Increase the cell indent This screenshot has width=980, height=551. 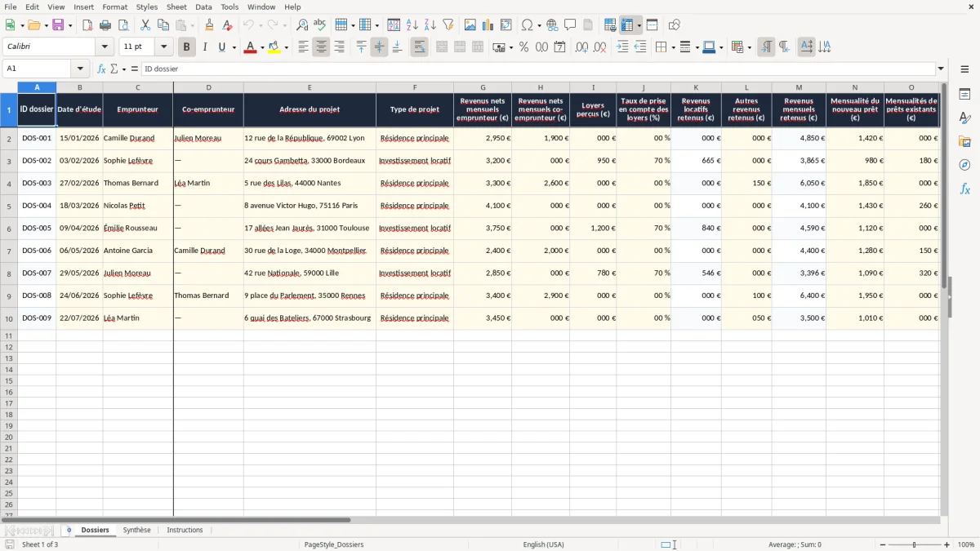click(x=622, y=47)
